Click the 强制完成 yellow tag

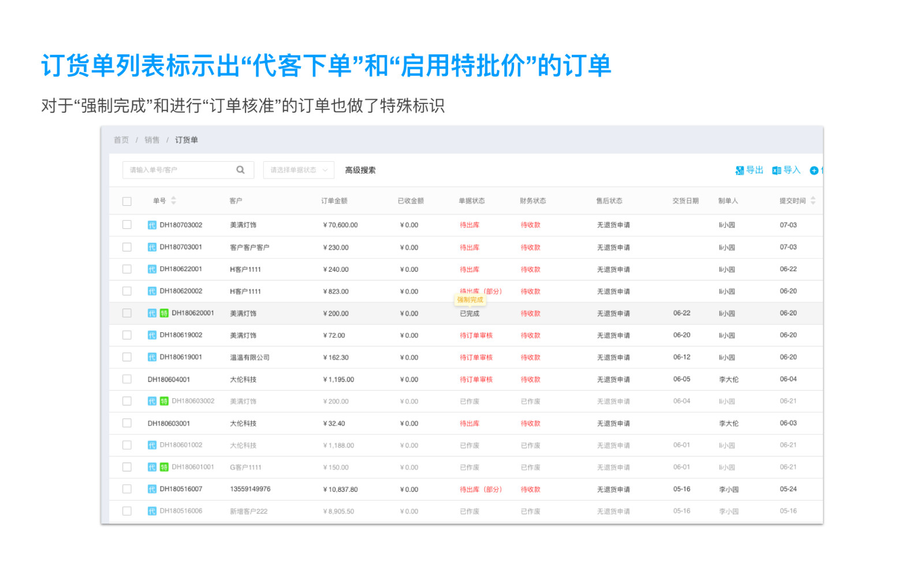[x=470, y=300]
